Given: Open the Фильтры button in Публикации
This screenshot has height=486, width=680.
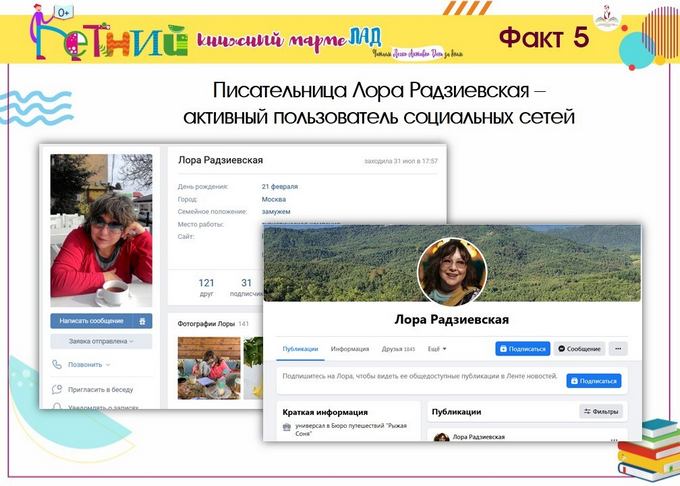Looking at the screenshot, I should point(601,411).
